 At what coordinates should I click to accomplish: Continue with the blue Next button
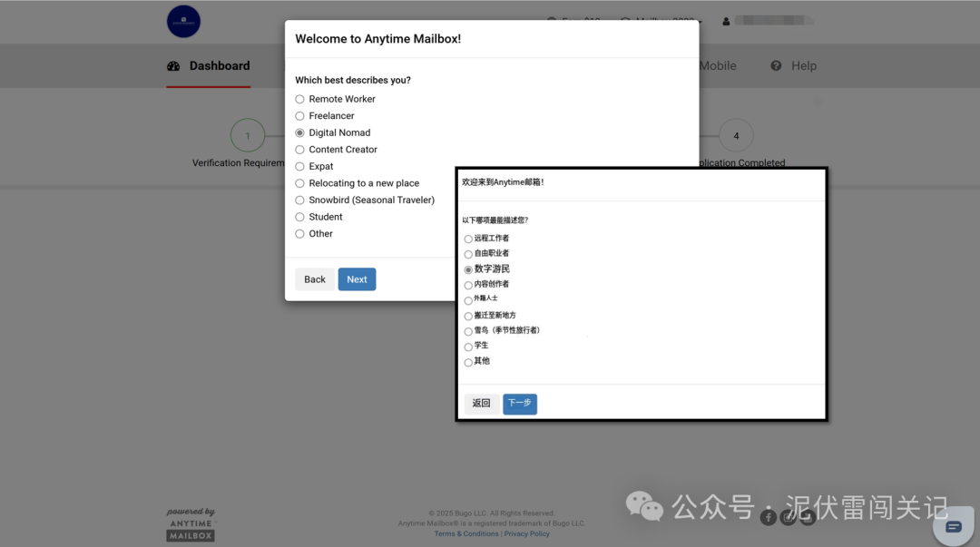click(x=357, y=279)
